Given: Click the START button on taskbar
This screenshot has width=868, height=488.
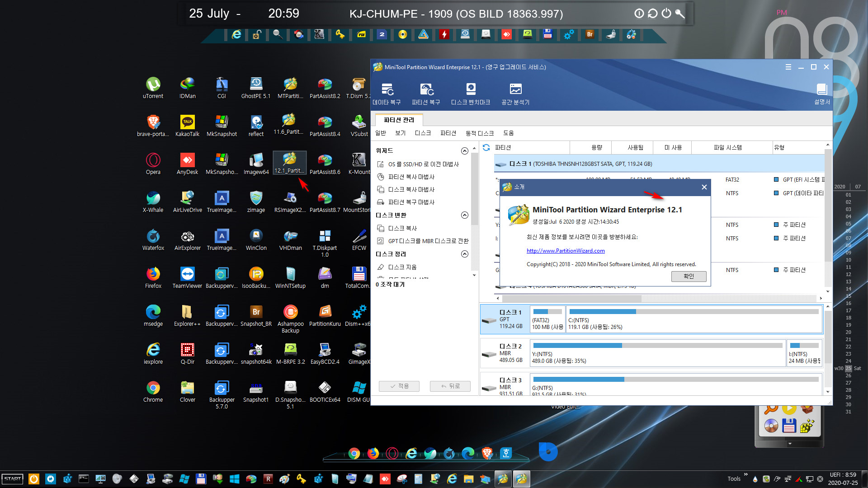Looking at the screenshot, I should [13, 479].
